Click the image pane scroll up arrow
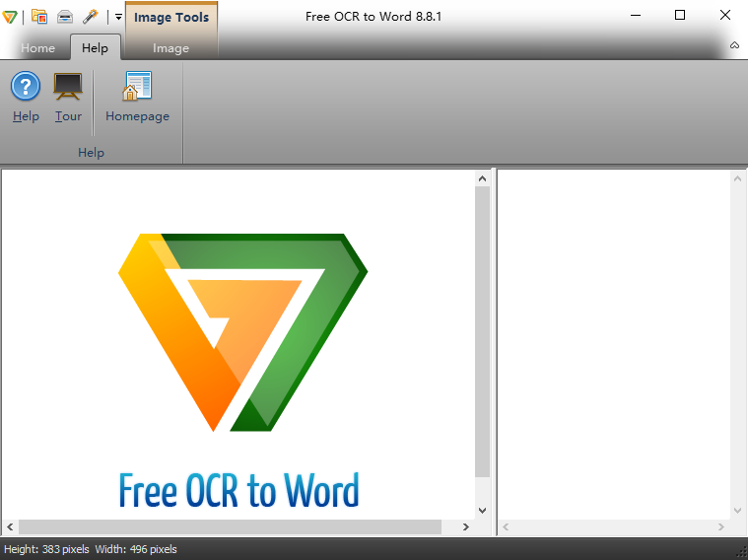This screenshot has height=560, width=748. click(x=482, y=178)
